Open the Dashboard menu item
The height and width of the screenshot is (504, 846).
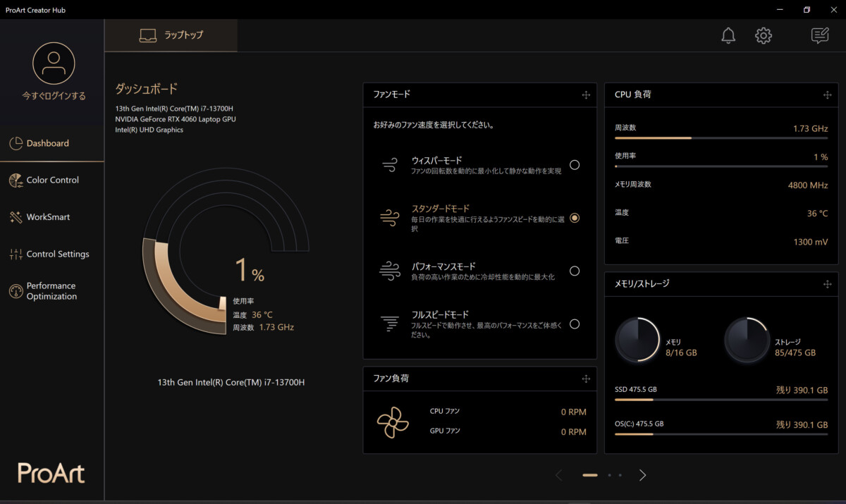pos(52,143)
